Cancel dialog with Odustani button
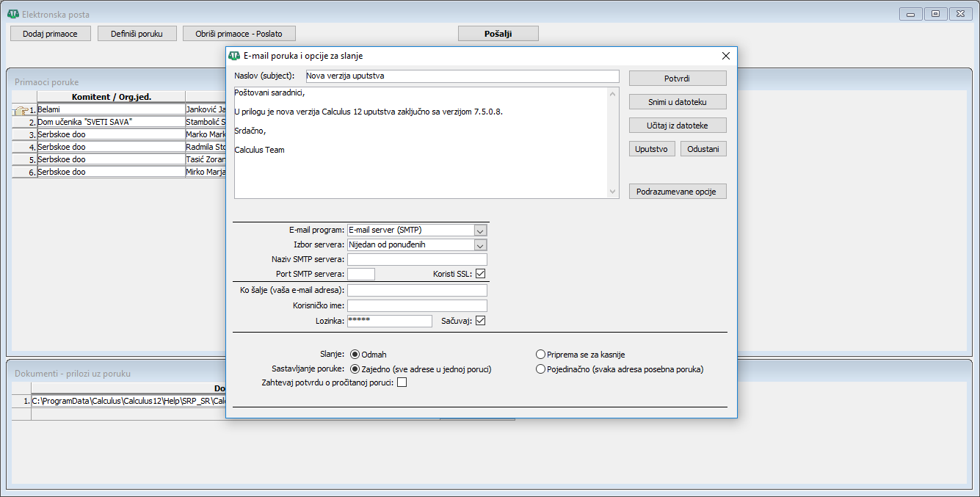This screenshot has width=980, height=497. (703, 149)
